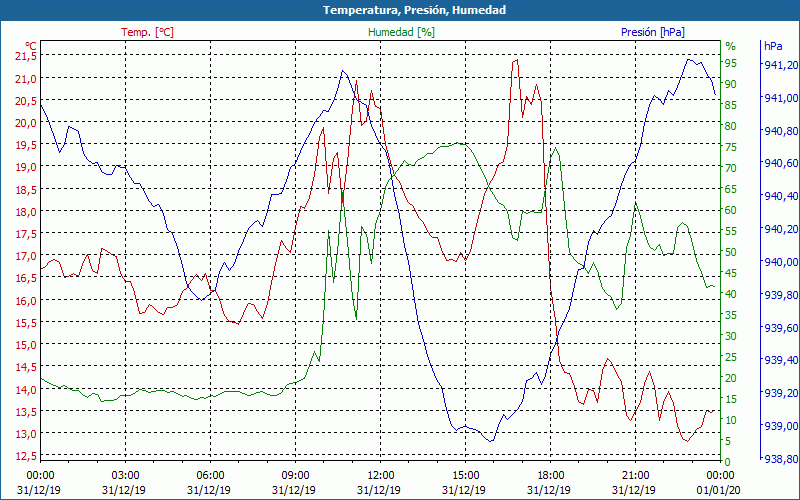Click '17,5' on the temperature axis
This screenshot has height=500, width=800.
click(x=27, y=234)
